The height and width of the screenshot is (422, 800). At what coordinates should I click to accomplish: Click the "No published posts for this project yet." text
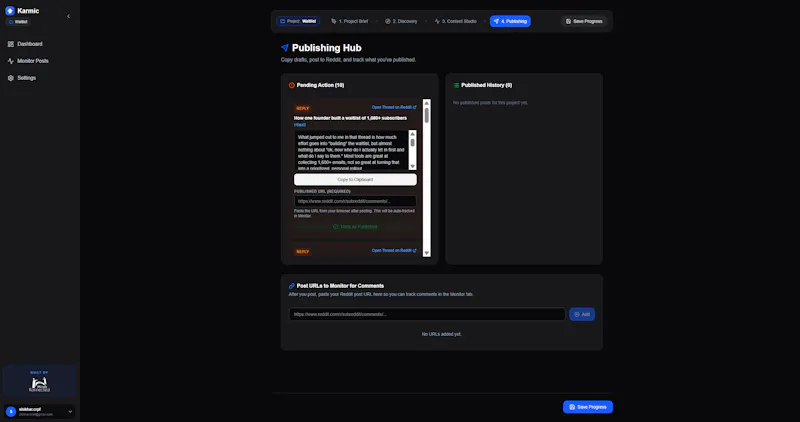pos(490,103)
